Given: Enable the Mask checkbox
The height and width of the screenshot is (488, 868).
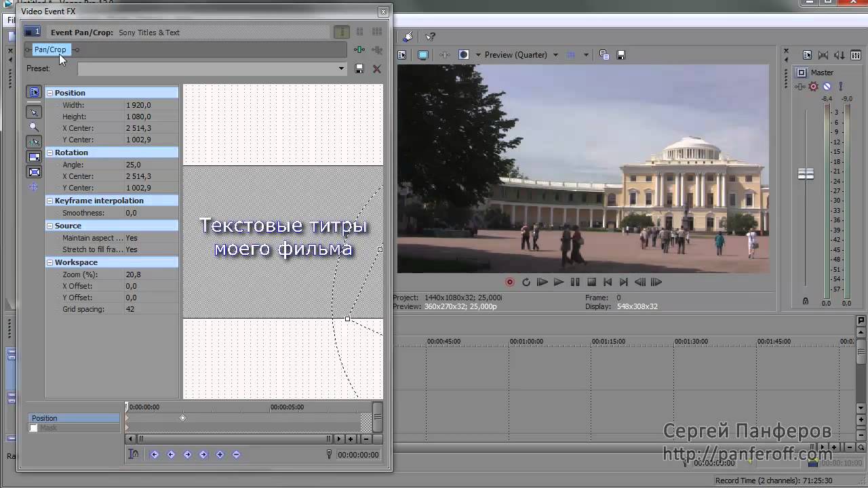Looking at the screenshot, I should (34, 428).
